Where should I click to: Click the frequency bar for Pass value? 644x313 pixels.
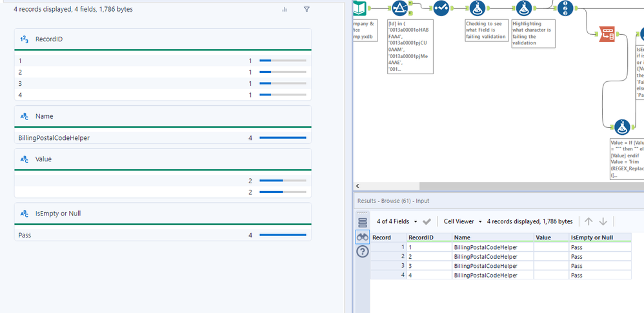tap(283, 235)
